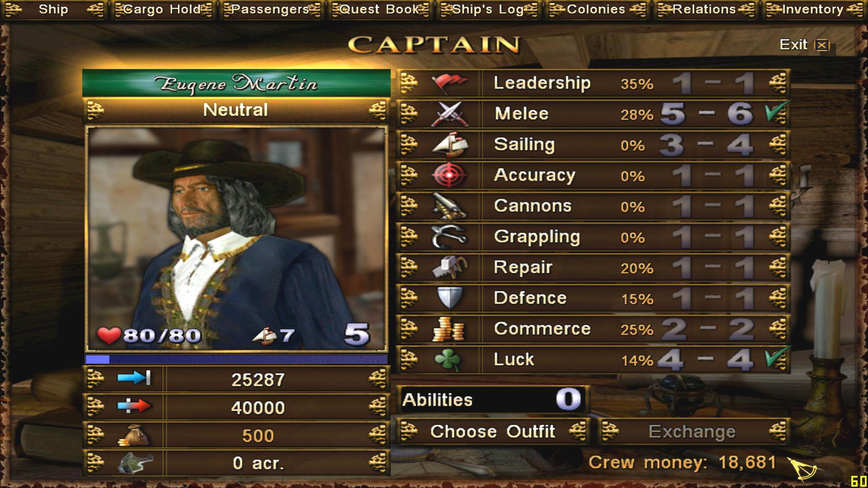
Task: Click the Commerce gold coins icon
Action: click(448, 329)
